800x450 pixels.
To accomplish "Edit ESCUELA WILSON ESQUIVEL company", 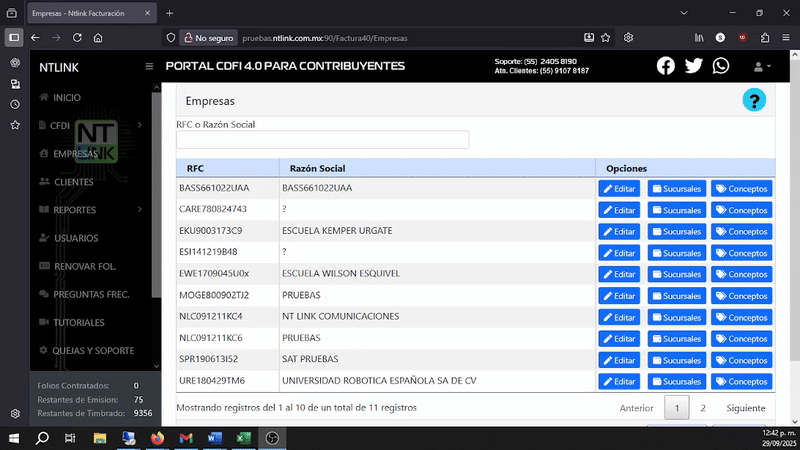I will [619, 274].
